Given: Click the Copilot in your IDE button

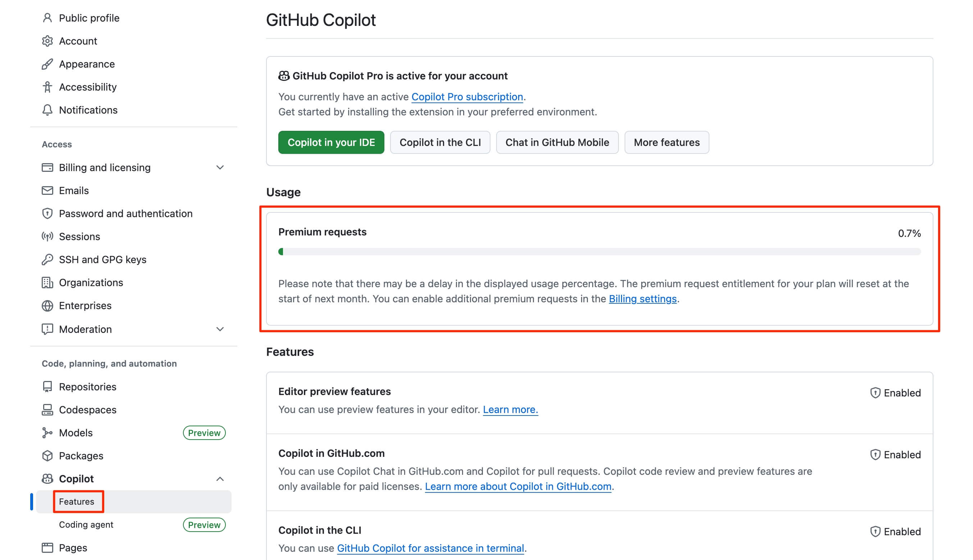Looking at the screenshot, I should [331, 143].
